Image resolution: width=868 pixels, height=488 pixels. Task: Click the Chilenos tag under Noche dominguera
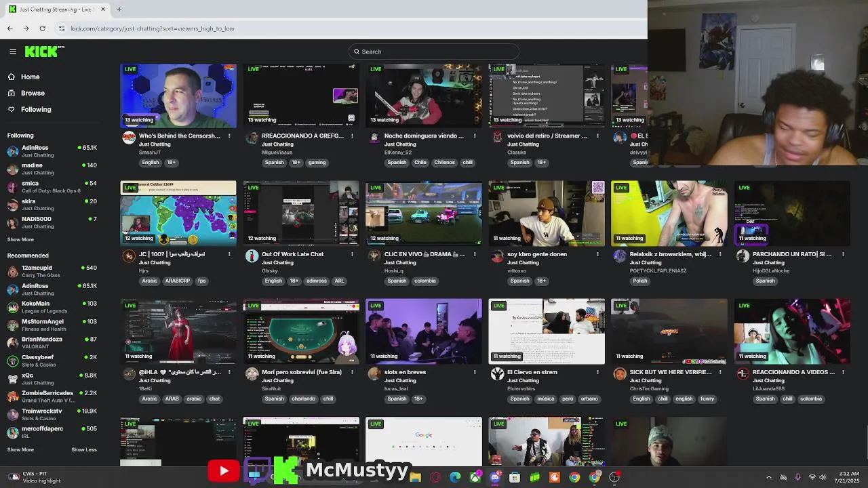444,163
